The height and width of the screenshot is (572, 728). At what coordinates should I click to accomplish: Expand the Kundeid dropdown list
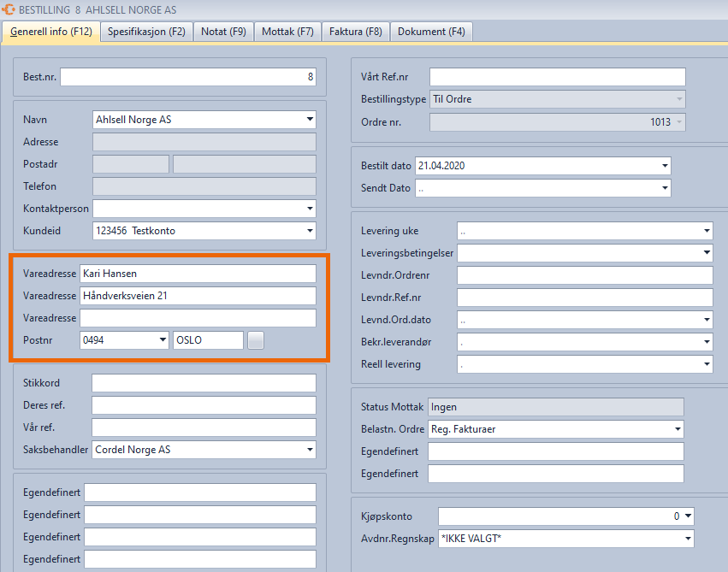point(309,231)
